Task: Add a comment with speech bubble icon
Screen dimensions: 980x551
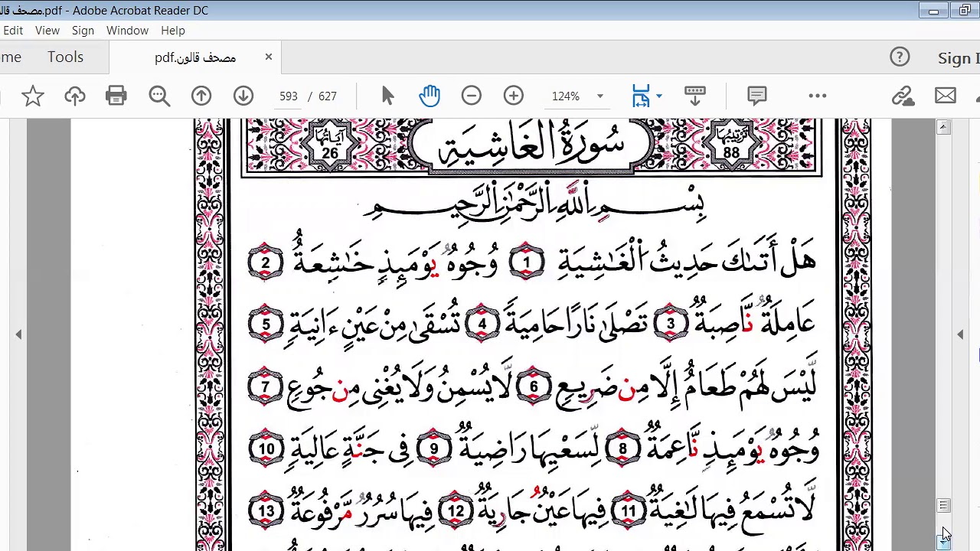Action: 757,96
